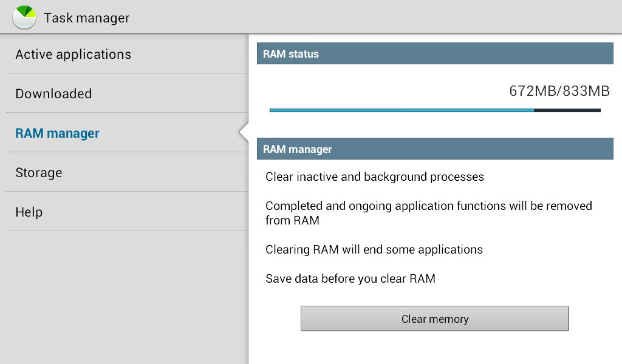Image resolution: width=622 pixels, height=364 pixels.
Task: Click the blue used portion of RAM bar
Action: [x=401, y=110]
